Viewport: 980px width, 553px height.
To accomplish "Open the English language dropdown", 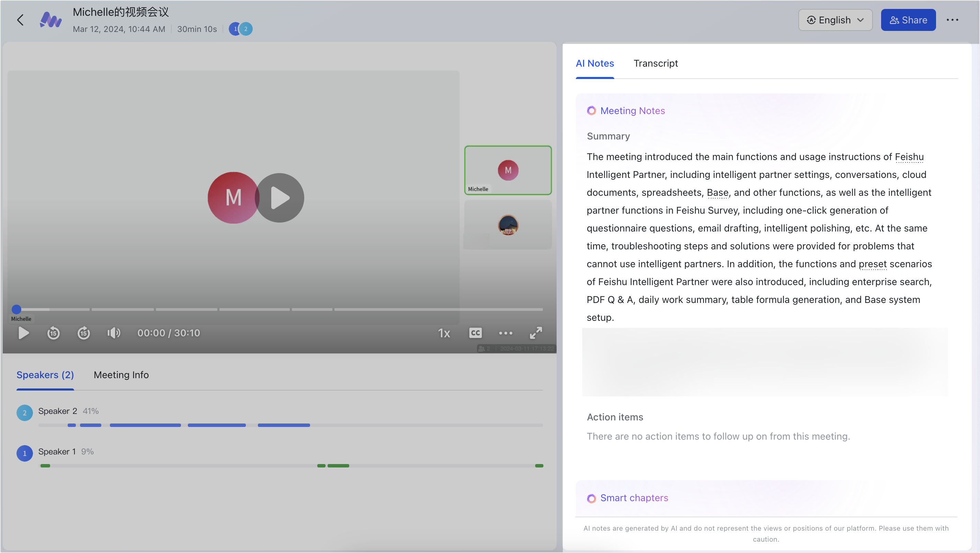I will pos(835,20).
